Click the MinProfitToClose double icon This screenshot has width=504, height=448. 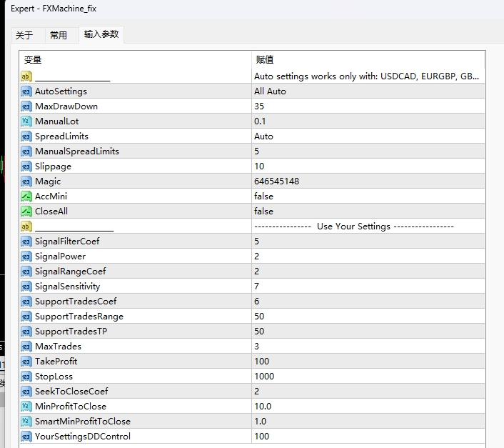pos(26,407)
